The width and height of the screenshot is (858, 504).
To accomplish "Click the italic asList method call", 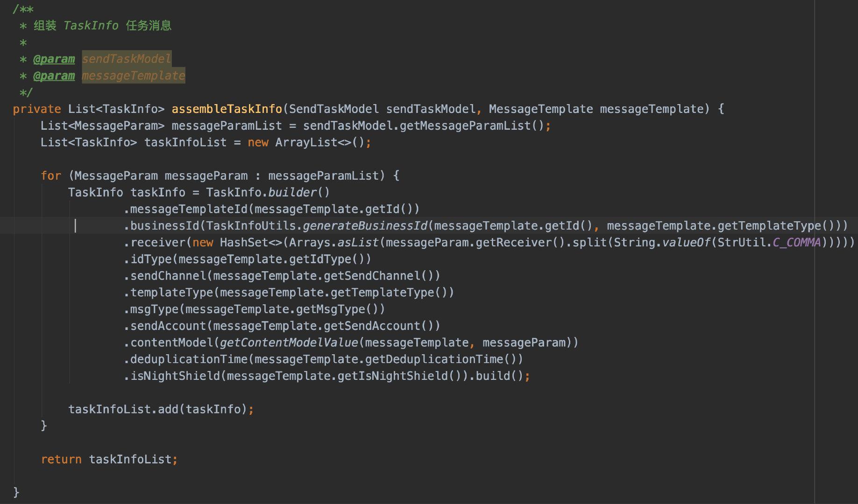I will coord(358,243).
